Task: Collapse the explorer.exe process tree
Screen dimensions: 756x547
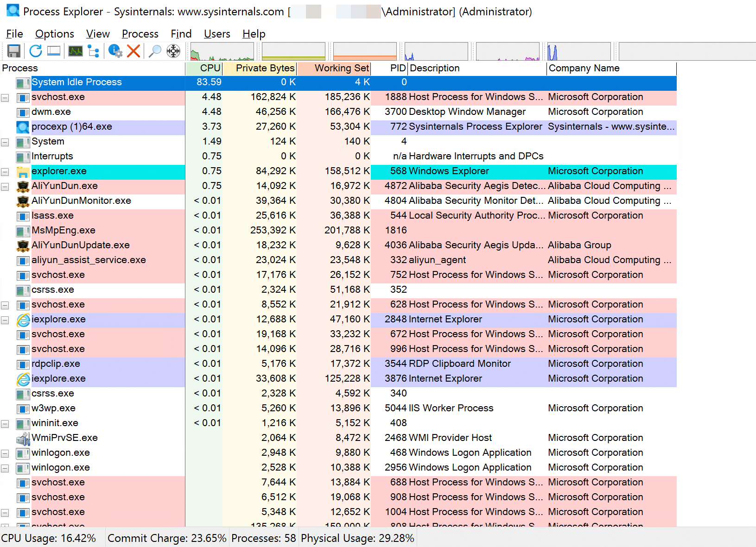Action: coord(5,172)
